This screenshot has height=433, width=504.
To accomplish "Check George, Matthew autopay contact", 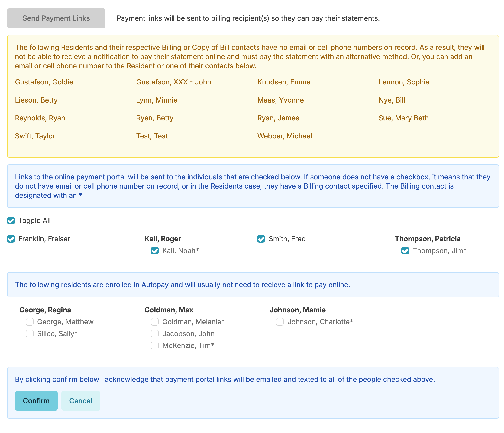I will (30, 322).
